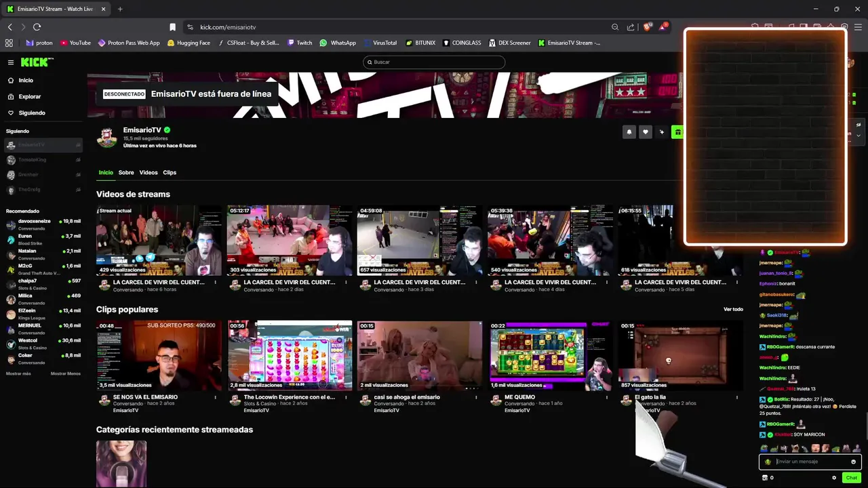Open the emoji picker in chat input
Screen dimensions: 868x488
[x=853, y=462]
